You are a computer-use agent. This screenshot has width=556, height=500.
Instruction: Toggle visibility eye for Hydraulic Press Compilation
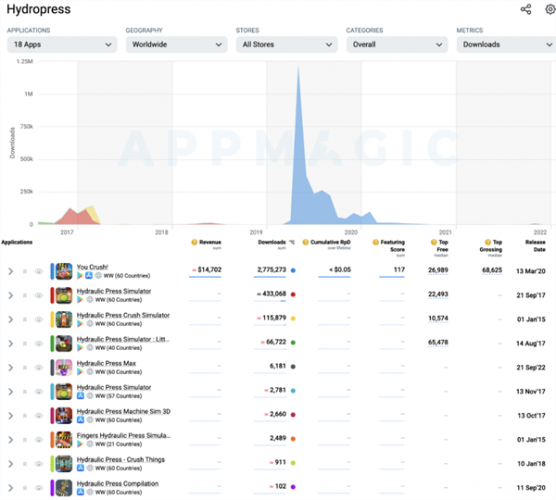(39, 488)
